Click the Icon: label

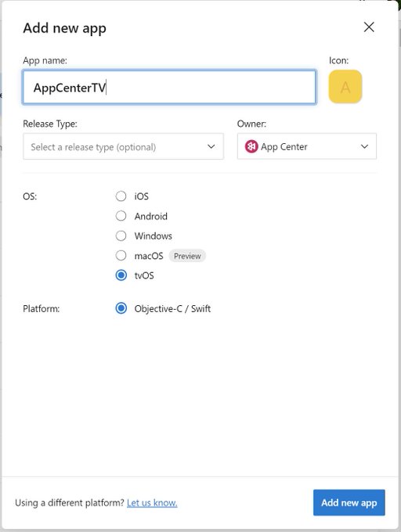point(338,61)
